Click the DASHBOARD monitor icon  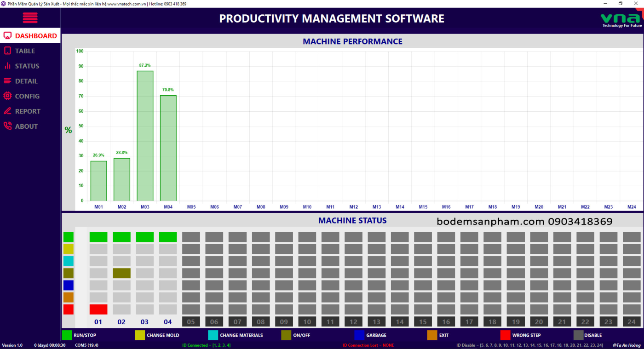7,36
